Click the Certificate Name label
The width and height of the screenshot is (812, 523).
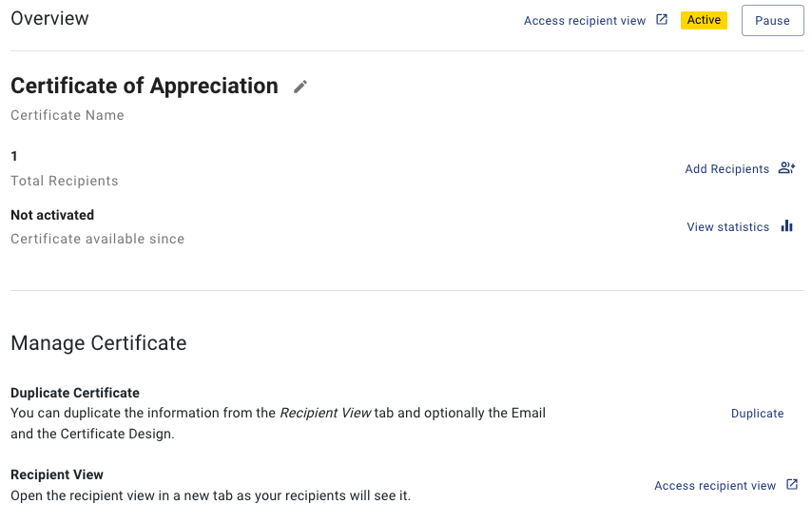point(68,115)
